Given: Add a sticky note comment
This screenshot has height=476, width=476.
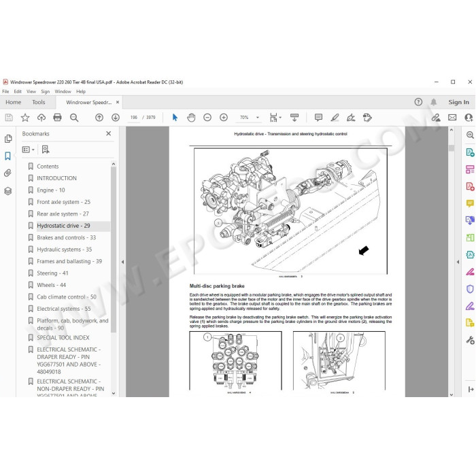Looking at the screenshot, I should pyautogui.click(x=318, y=118).
